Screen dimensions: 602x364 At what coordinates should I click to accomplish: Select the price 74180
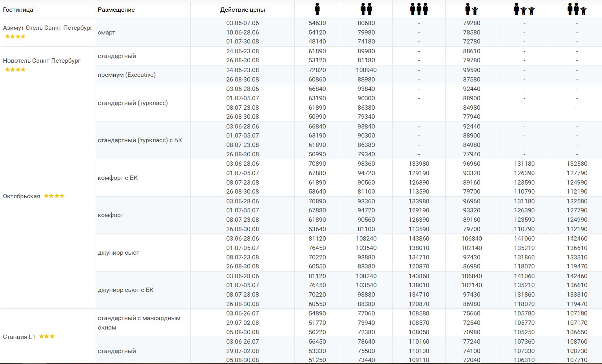coord(366,42)
